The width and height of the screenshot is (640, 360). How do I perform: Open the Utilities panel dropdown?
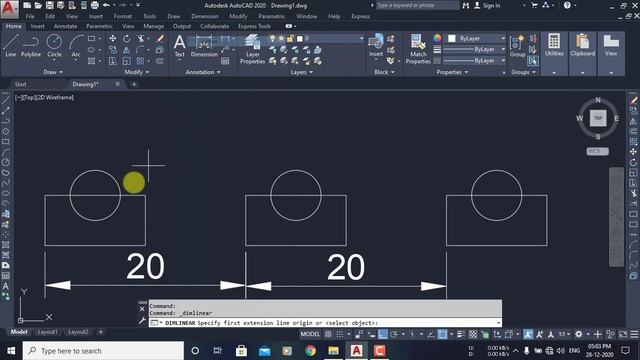tap(554, 72)
